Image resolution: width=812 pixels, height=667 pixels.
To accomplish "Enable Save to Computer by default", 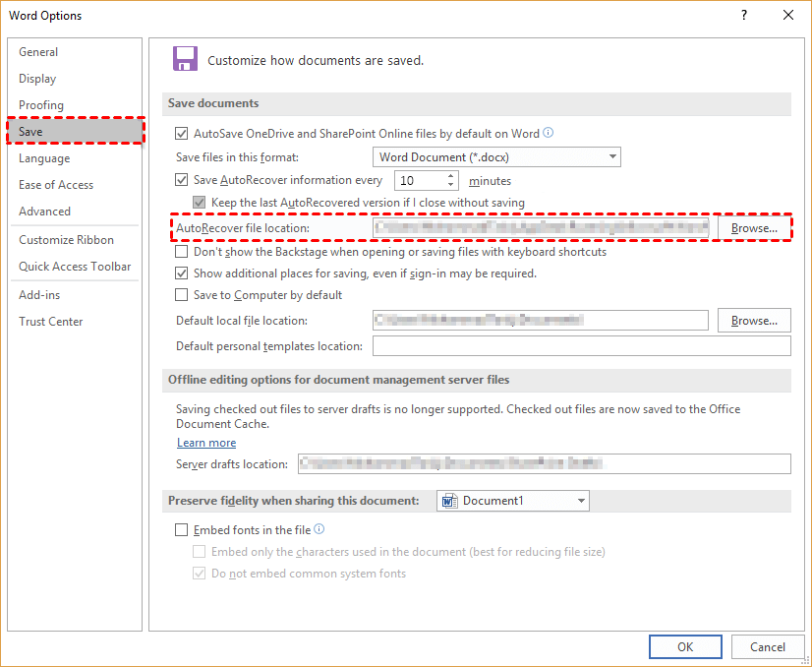I will click(181, 295).
